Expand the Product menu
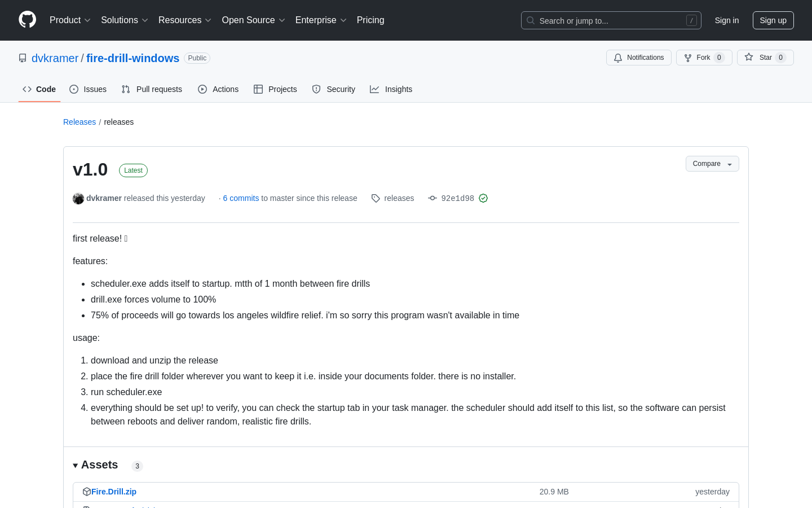The width and height of the screenshot is (812, 508). tap(70, 20)
